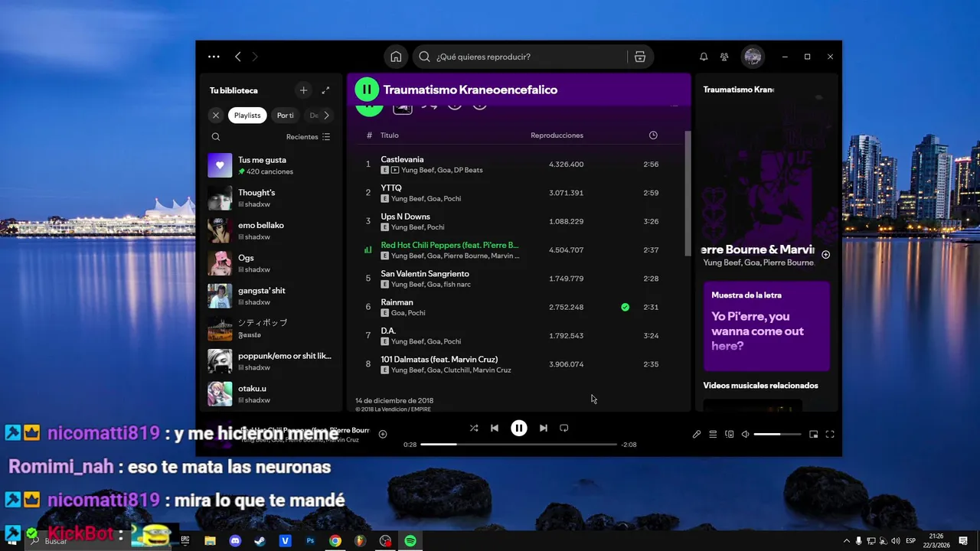Click the song progress bar
980x551 pixels.
click(x=518, y=444)
